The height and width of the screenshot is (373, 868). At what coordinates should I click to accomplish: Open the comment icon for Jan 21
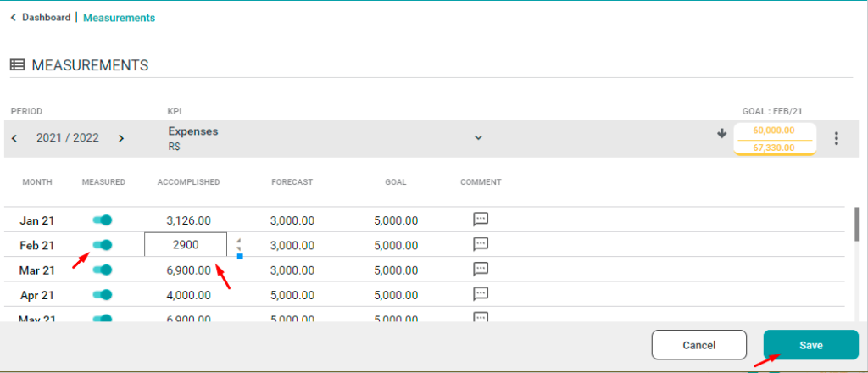pyautogui.click(x=481, y=220)
